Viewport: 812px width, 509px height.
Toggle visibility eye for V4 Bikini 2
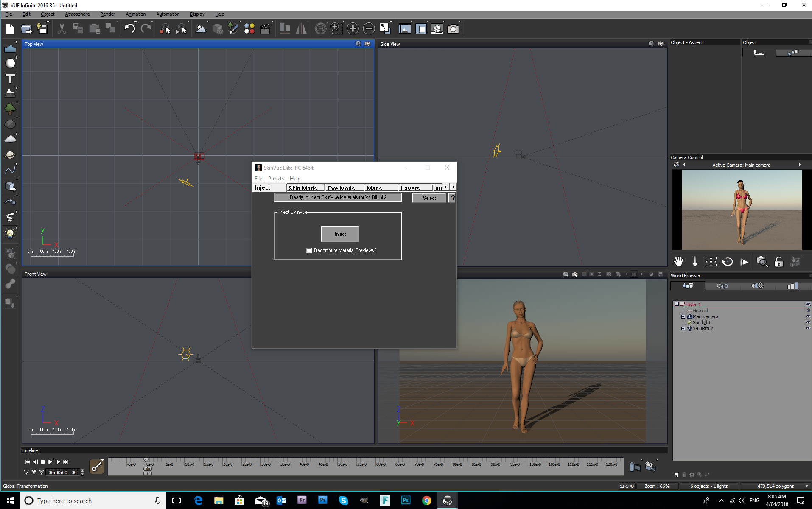tap(808, 328)
